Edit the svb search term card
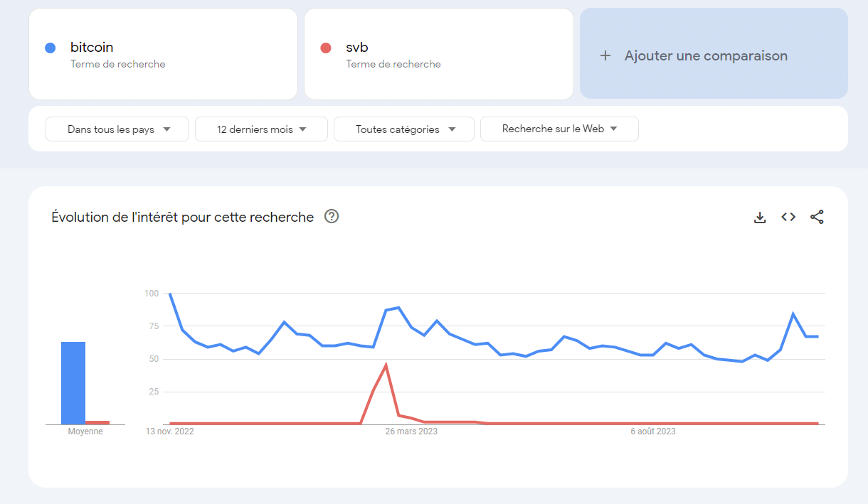 438,54
